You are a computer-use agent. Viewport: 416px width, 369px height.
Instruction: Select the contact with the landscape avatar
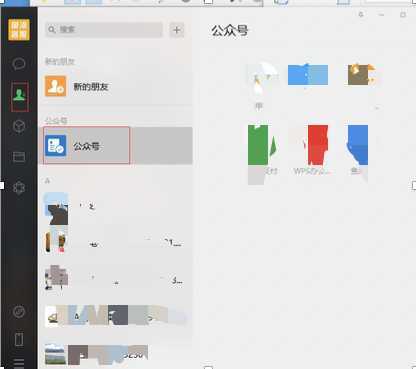click(115, 354)
